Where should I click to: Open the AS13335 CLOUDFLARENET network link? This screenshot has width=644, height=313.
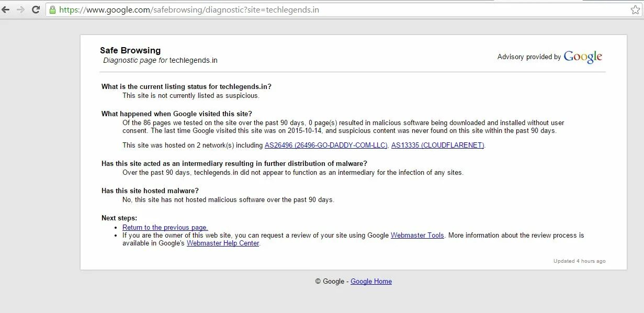point(437,145)
